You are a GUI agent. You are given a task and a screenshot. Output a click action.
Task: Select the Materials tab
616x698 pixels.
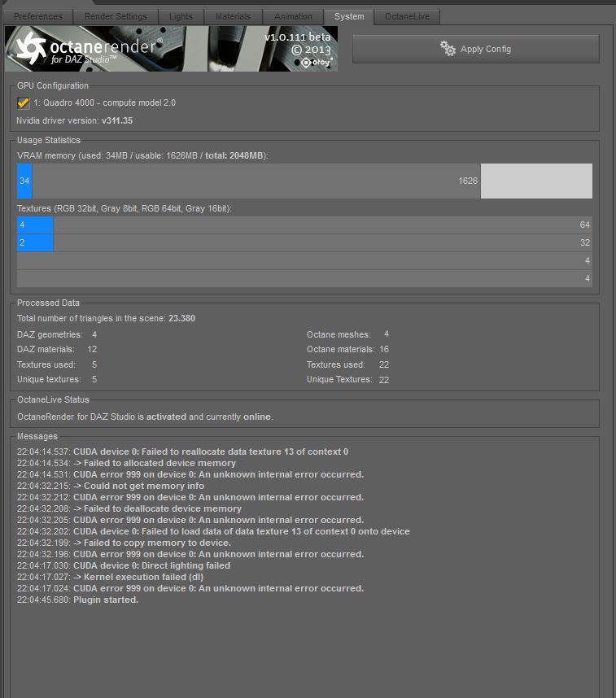point(233,16)
